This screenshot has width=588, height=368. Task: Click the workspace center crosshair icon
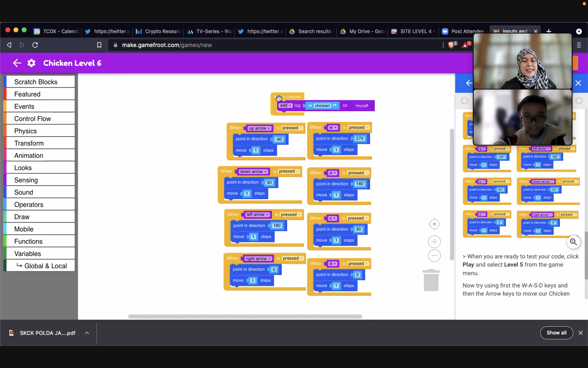pos(434,224)
